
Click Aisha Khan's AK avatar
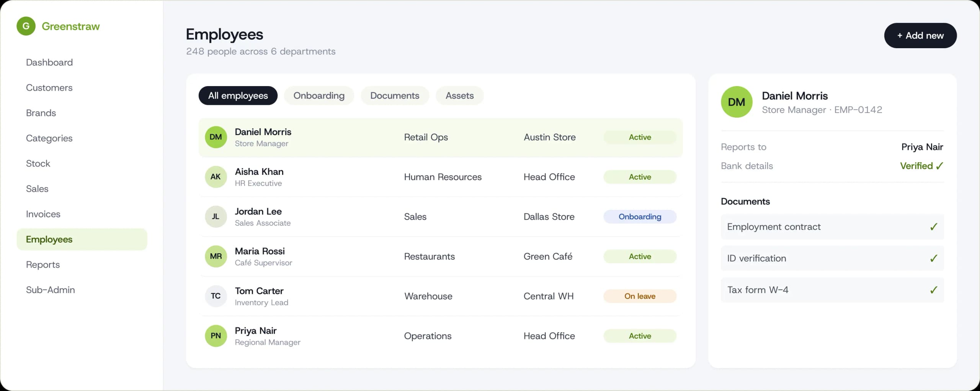pyautogui.click(x=216, y=177)
